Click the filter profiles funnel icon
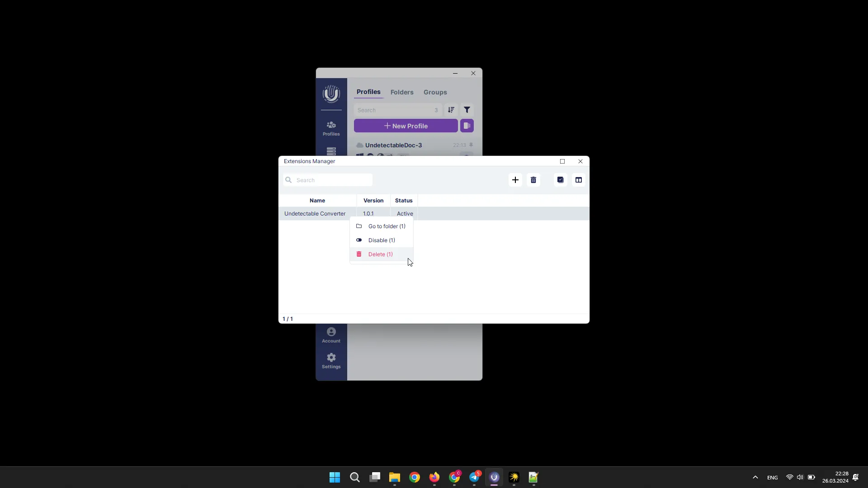 click(468, 110)
